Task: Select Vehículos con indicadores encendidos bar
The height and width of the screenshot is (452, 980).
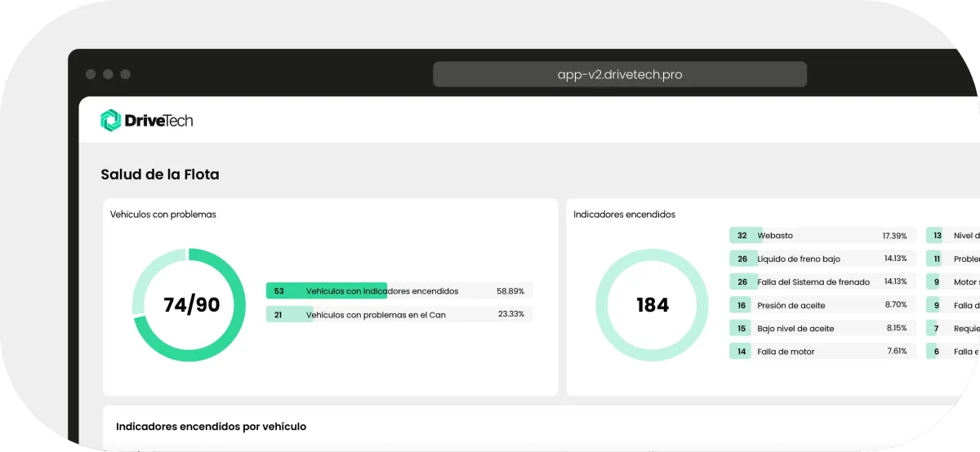Action: pyautogui.click(x=399, y=290)
